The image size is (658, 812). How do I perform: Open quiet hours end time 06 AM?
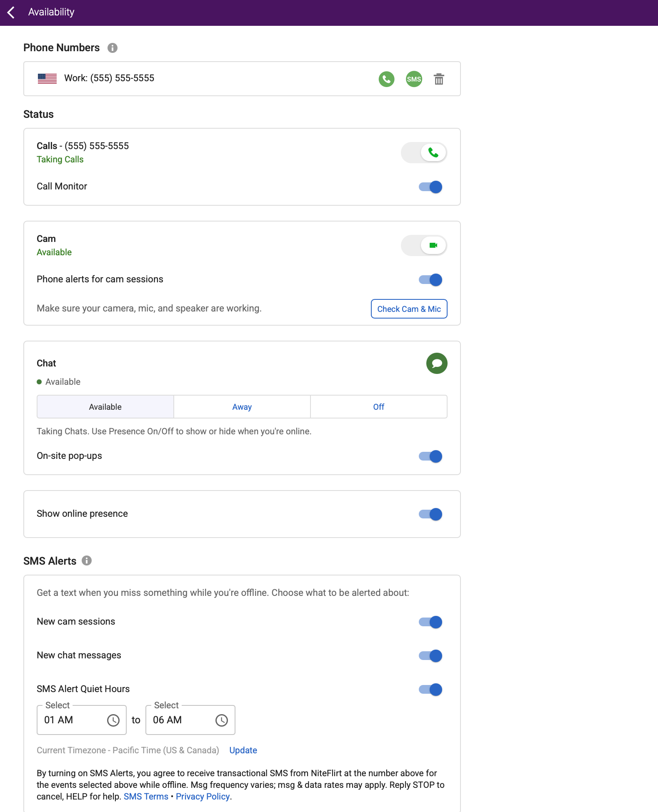pyautogui.click(x=190, y=720)
